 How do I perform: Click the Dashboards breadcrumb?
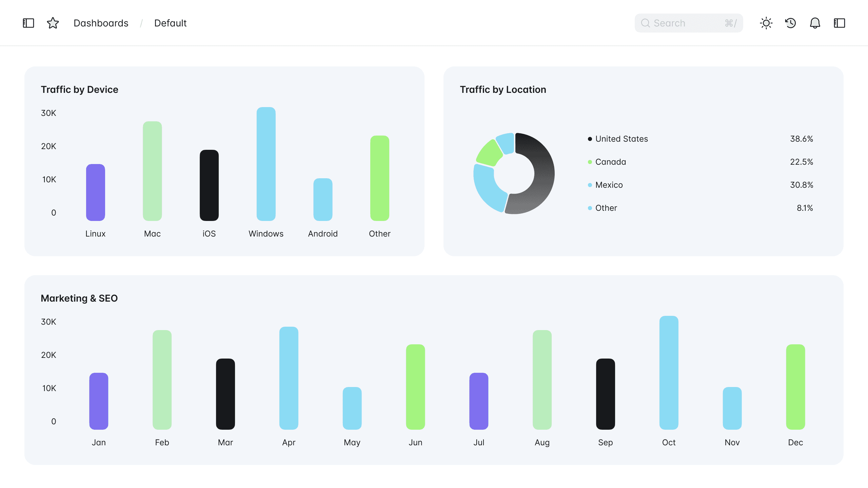tap(101, 23)
